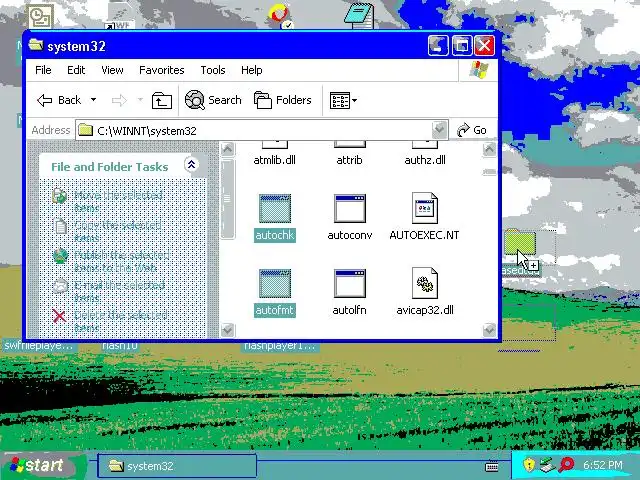Collapse the File and Folder Tasks panel
The width and height of the screenshot is (640, 480).
191,165
